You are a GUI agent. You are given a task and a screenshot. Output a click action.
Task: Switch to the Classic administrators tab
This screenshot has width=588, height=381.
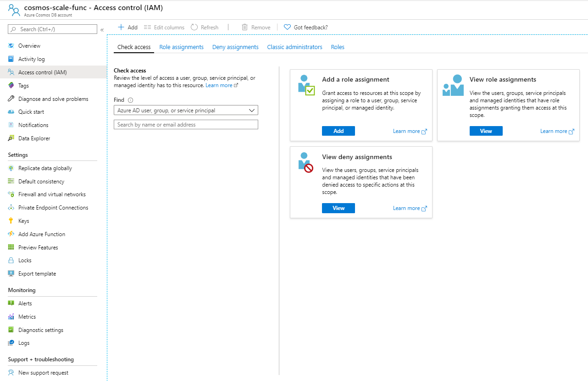(x=295, y=47)
